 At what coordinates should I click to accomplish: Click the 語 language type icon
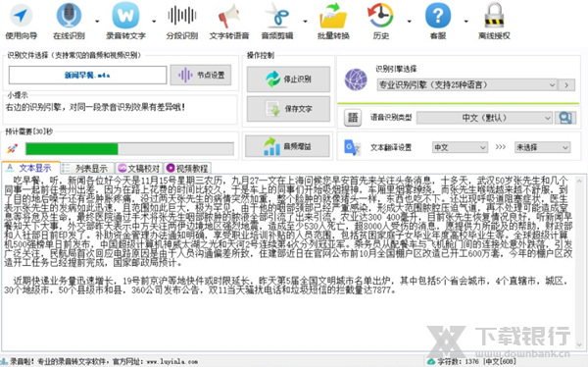[353, 118]
